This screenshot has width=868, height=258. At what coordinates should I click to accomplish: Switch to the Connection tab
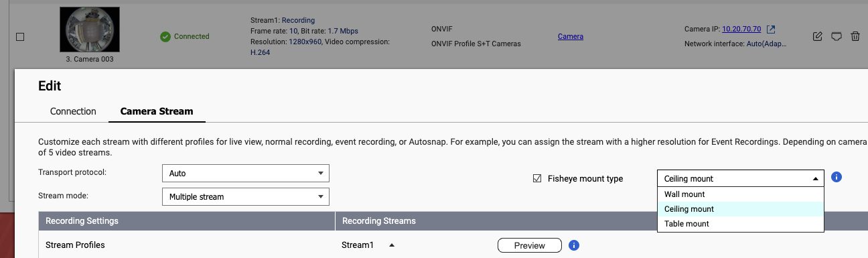pos(73,111)
